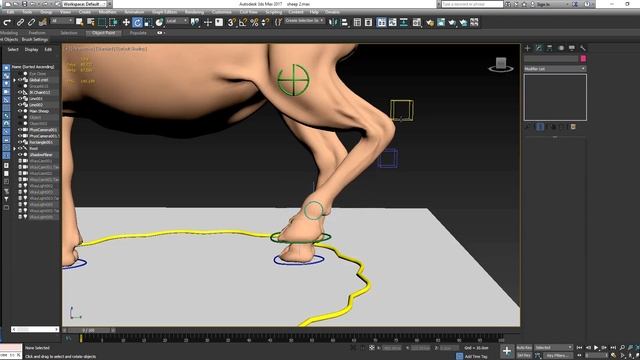Select the Unlink Selection tool
Viewport: 640px width, 360px height.
click(x=31, y=22)
